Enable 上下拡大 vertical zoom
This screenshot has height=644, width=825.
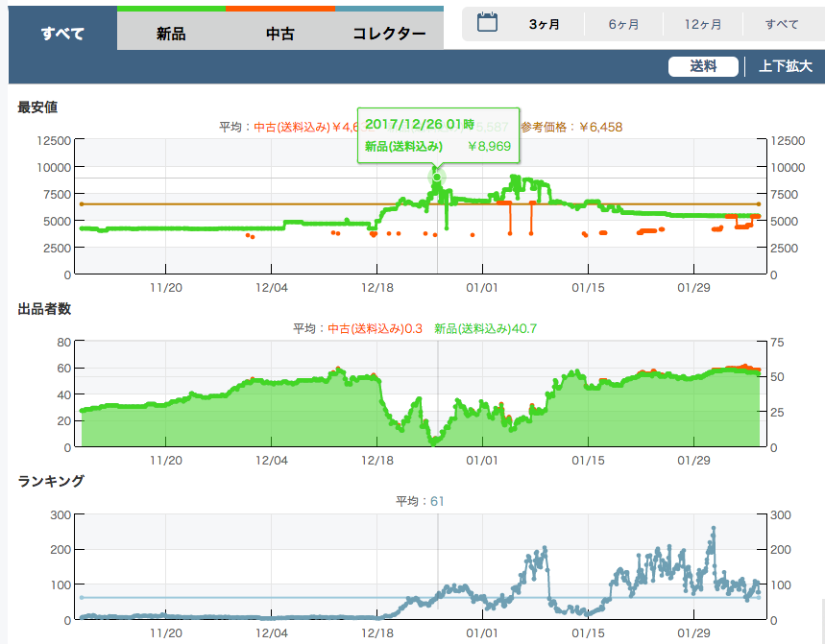pos(785,66)
